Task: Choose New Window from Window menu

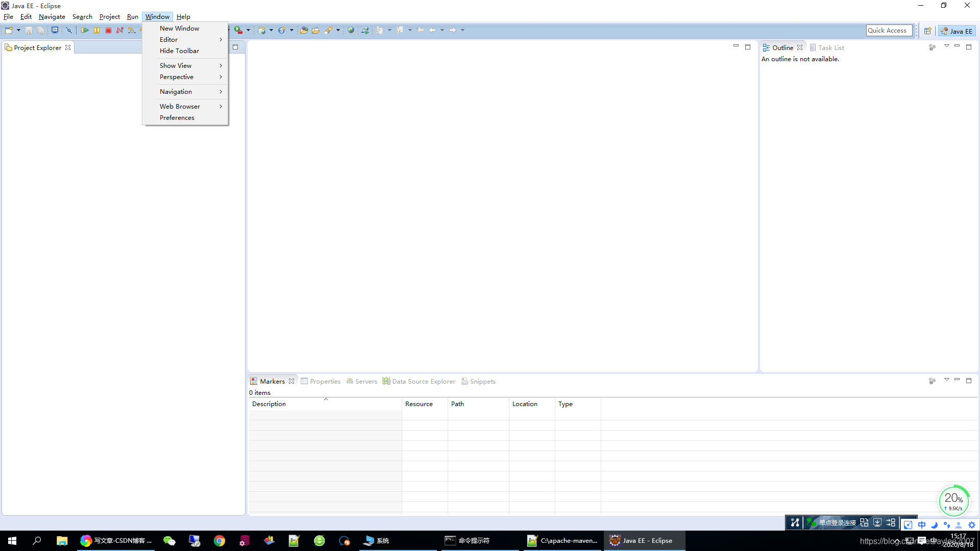Action: coord(185,29)
